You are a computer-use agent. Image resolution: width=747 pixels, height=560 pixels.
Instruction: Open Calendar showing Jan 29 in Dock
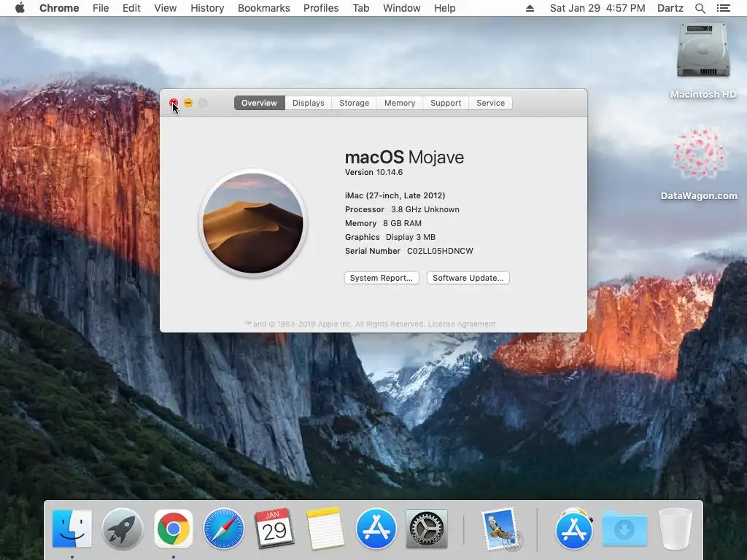(x=274, y=528)
